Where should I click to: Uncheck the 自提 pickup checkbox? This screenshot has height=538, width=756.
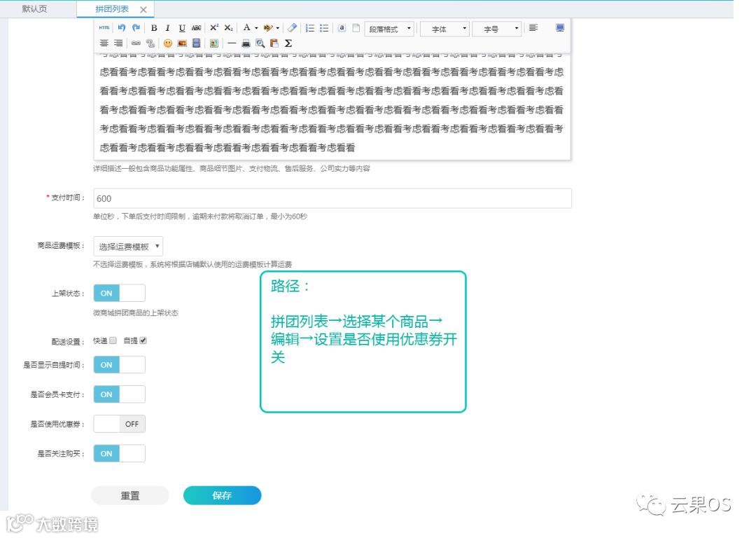click(x=143, y=340)
